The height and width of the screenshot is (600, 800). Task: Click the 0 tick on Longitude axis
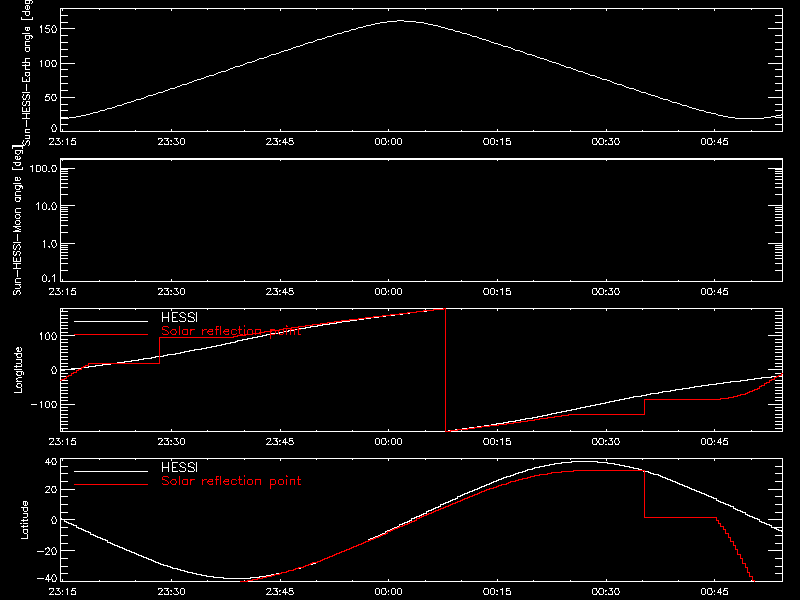[55, 370]
